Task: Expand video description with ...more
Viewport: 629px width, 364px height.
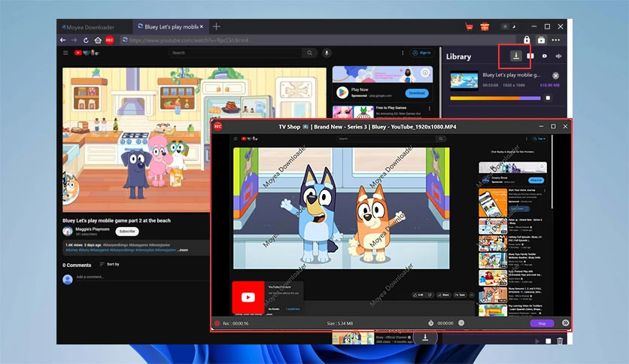Action: pos(183,250)
